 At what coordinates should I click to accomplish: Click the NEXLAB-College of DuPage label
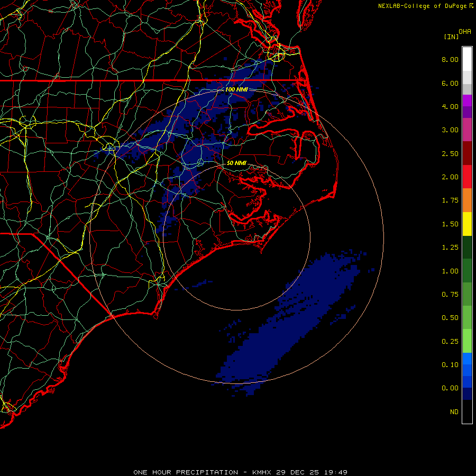pos(423,6)
